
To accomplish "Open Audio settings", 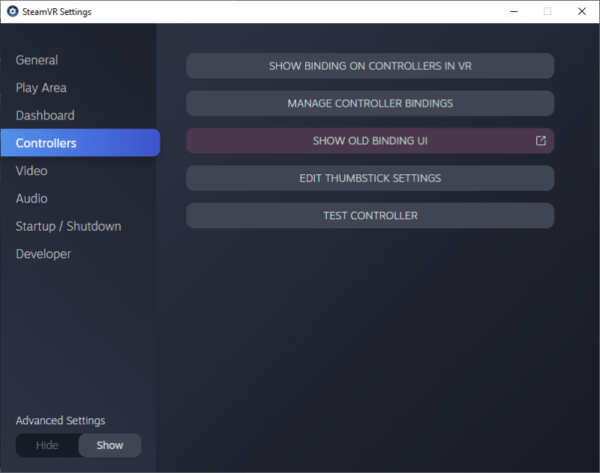I will [x=31, y=199].
